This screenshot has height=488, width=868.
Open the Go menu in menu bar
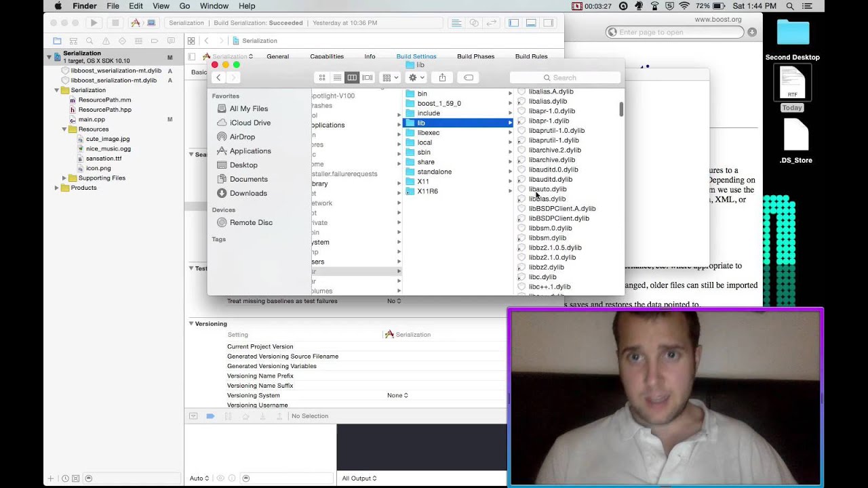[x=184, y=6]
